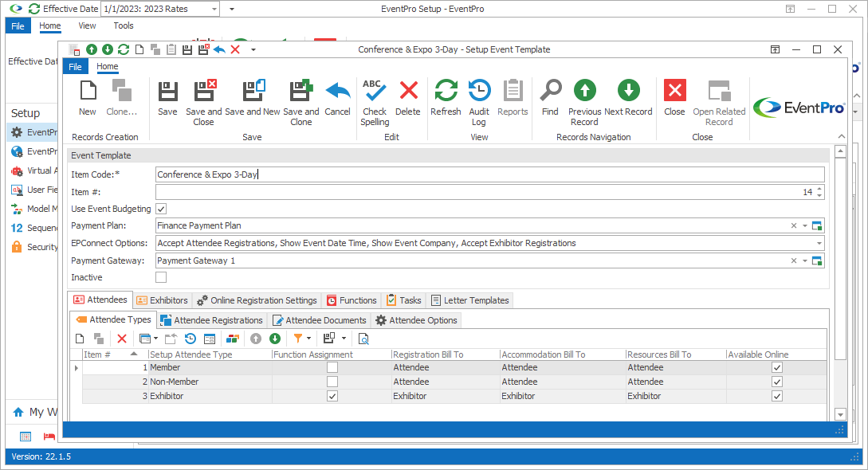Screen dimensions: 868x470
Task: Select the Attendee Documents sub-tab
Action: coord(320,320)
